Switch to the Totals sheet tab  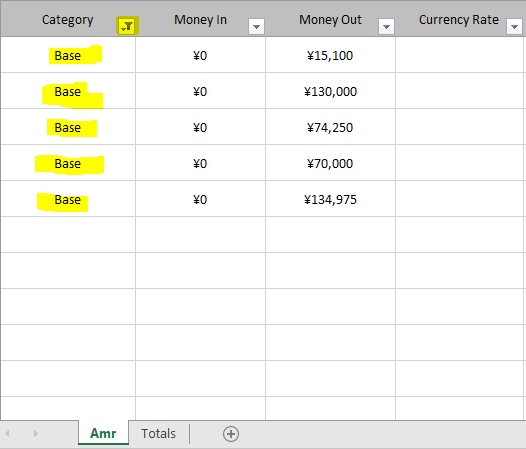(158, 433)
